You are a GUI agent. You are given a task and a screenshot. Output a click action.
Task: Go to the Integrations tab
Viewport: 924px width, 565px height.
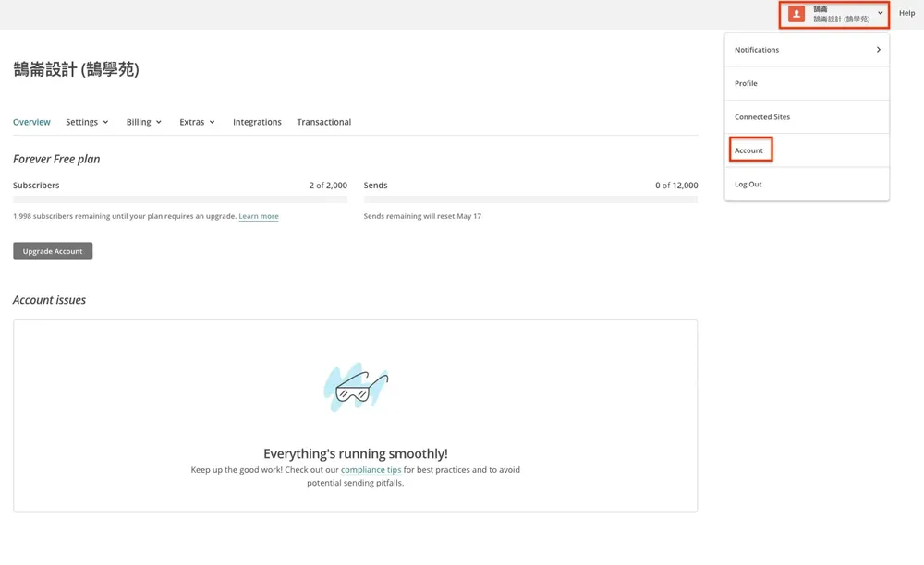[x=257, y=122]
